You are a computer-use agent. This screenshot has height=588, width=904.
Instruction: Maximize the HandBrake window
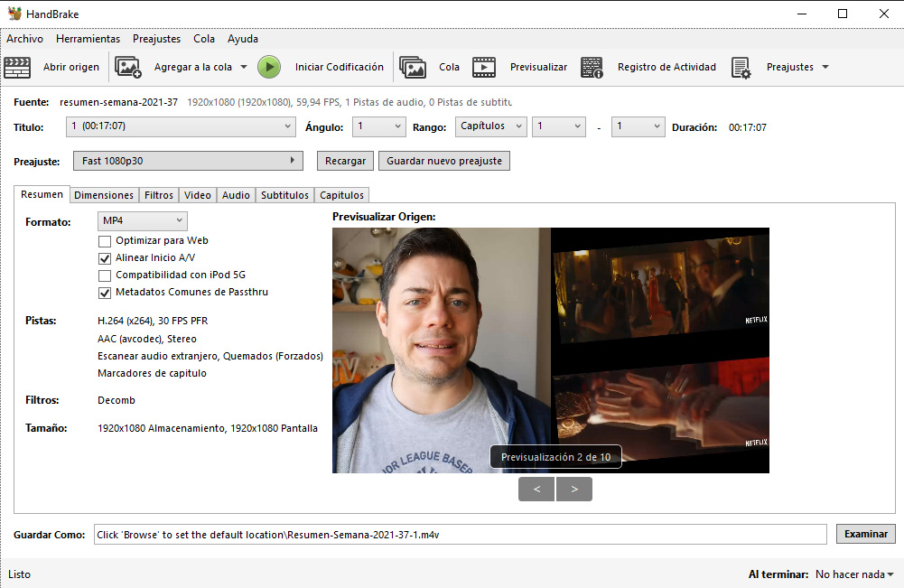click(x=843, y=14)
